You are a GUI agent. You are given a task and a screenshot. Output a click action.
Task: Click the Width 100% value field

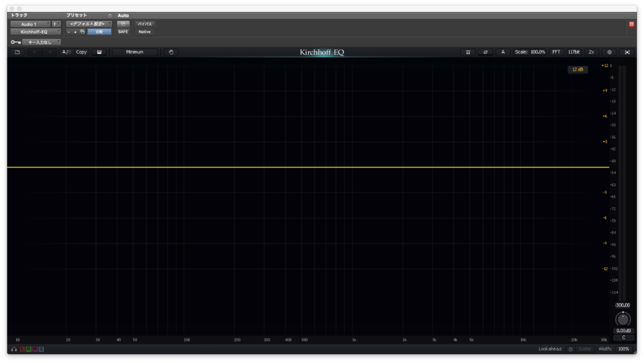(x=624, y=349)
